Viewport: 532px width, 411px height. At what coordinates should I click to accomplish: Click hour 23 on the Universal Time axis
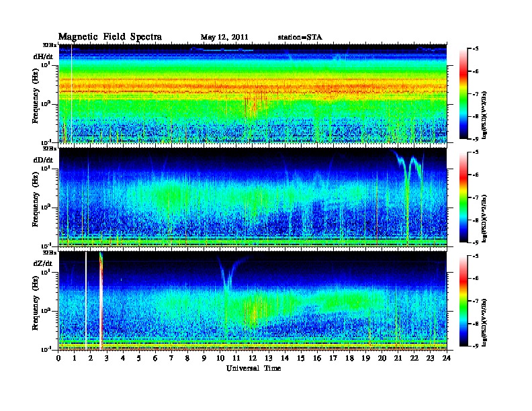pos(430,359)
